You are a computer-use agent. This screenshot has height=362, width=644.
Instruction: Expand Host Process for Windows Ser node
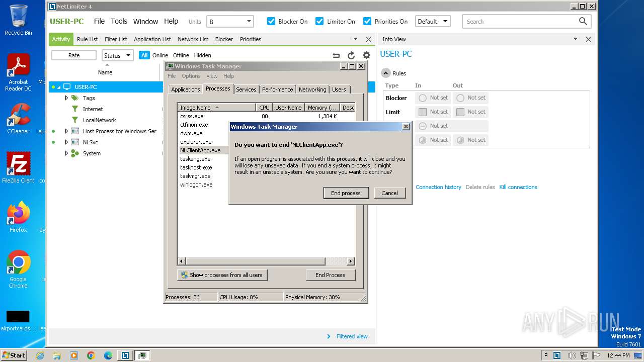tap(66, 131)
